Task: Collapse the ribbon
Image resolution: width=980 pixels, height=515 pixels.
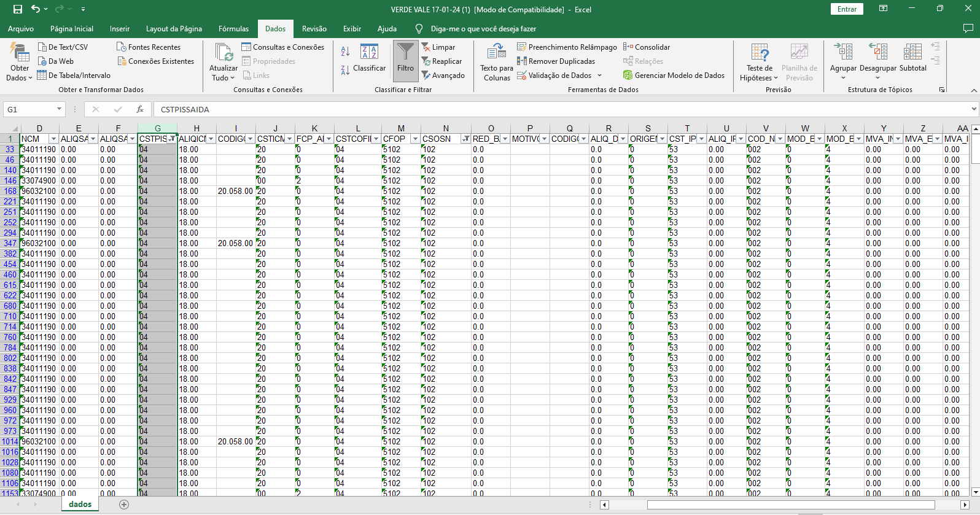Action: [974, 90]
